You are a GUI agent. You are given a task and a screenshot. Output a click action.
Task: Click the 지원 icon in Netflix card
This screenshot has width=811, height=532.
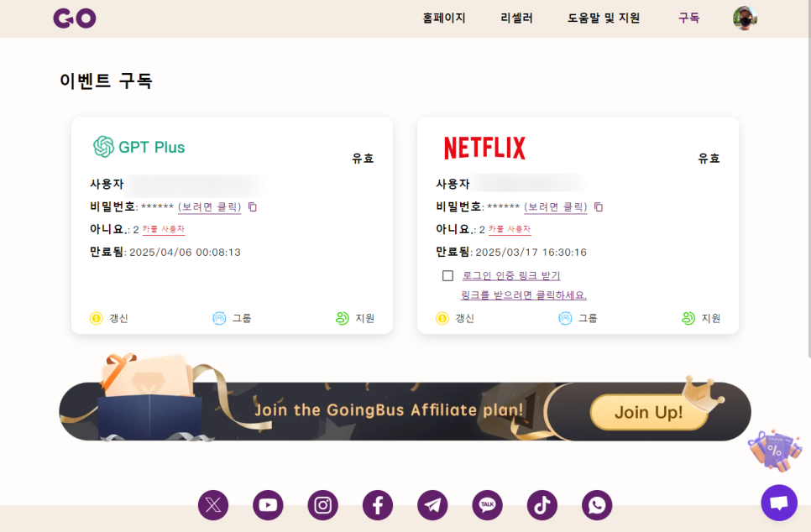tap(688, 319)
